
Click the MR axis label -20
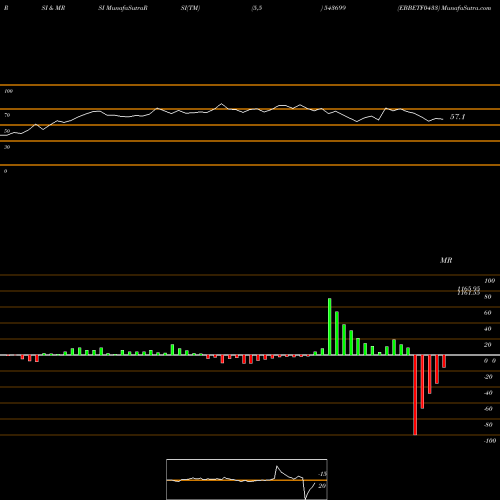tap(488, 377)
